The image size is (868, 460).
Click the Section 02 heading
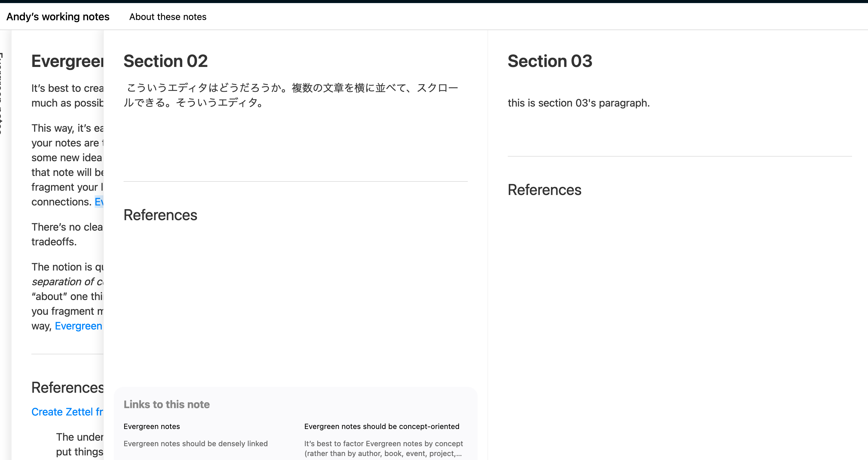point(165,61)
